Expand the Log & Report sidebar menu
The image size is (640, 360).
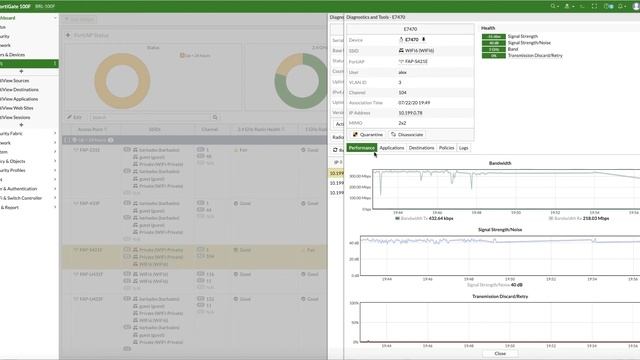(29, 207)
